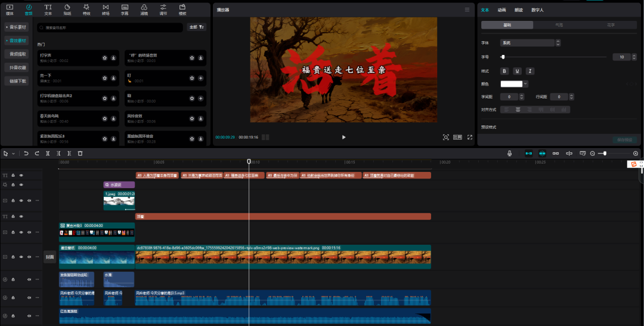Open the 字幕 captions panel
This screenshot has width=644, height=326.
(125, 10)
